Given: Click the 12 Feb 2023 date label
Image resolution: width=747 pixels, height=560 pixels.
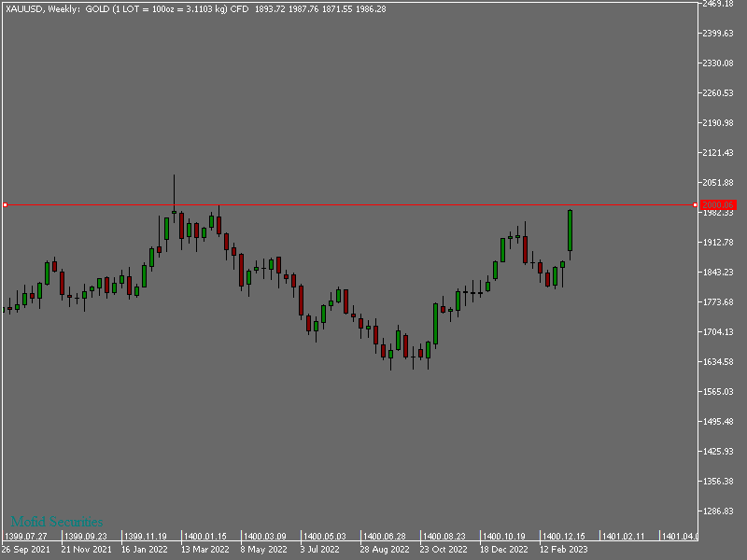Looking at the screenshot, I should click(564, 551).
